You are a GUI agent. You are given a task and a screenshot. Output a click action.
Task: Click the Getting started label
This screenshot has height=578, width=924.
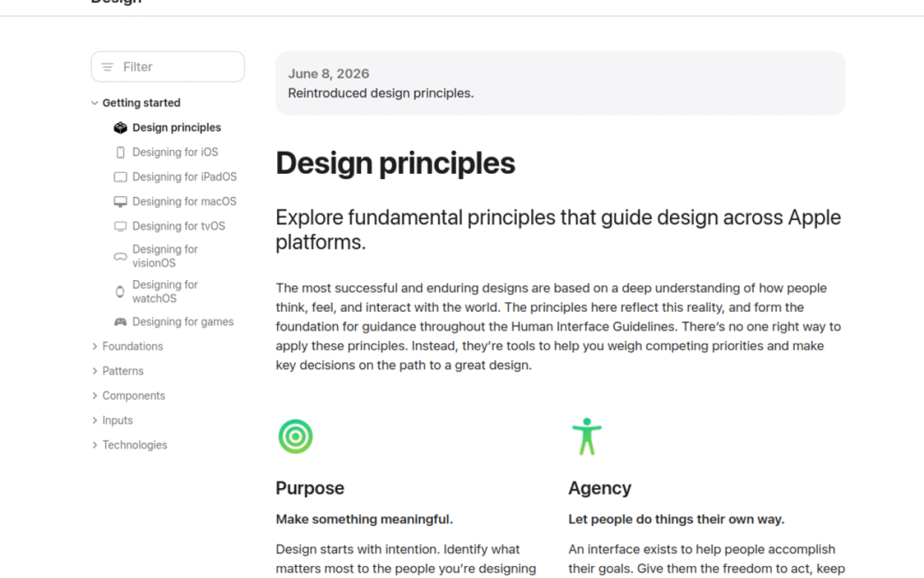click(141, 103)
